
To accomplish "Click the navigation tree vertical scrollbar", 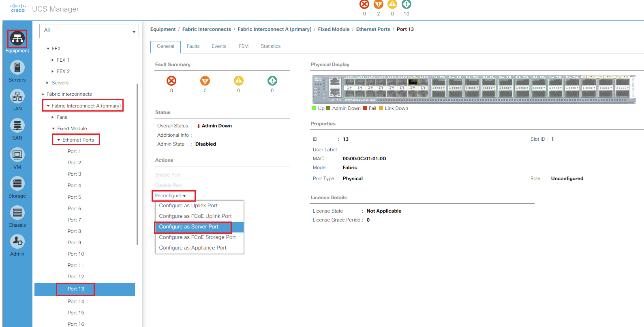I will 137,164.
